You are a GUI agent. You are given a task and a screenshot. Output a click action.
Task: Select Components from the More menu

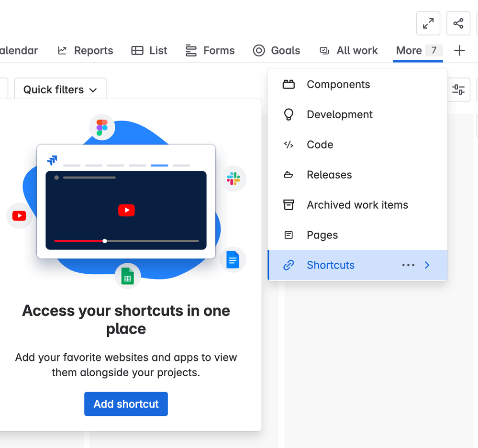[357, 84]
